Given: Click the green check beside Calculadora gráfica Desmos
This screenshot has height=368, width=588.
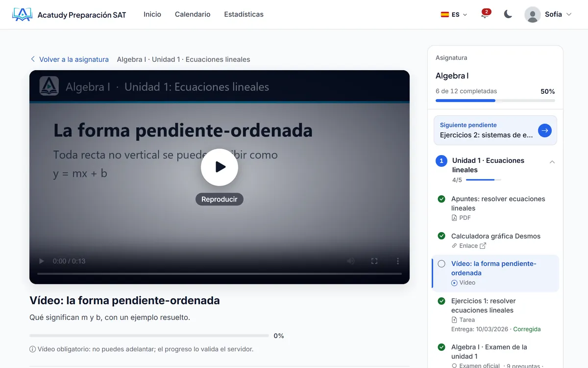Looking at the screenshot, I should (441, 236).
